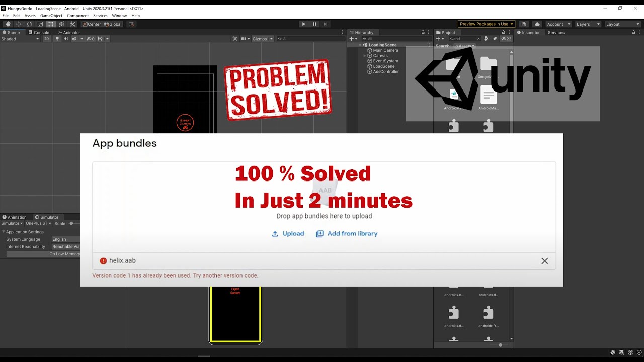Select the Hand tool in the toolbar
Image resolution: width=644 pixels, height=362 pixels.
point(8,24)
